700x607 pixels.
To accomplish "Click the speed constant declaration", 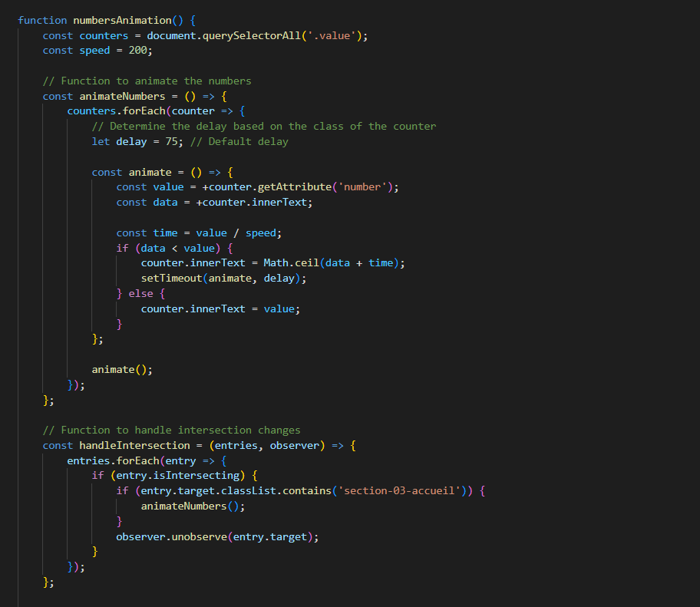I will point(94,50).
